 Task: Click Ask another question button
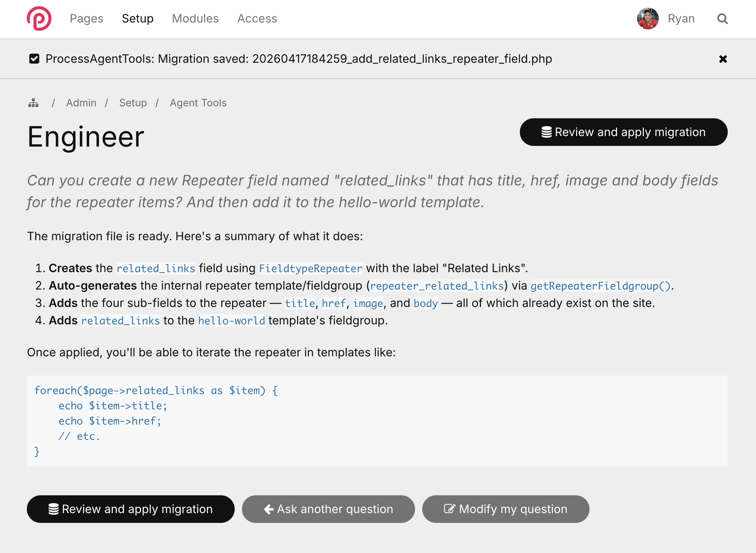(328, 509)
